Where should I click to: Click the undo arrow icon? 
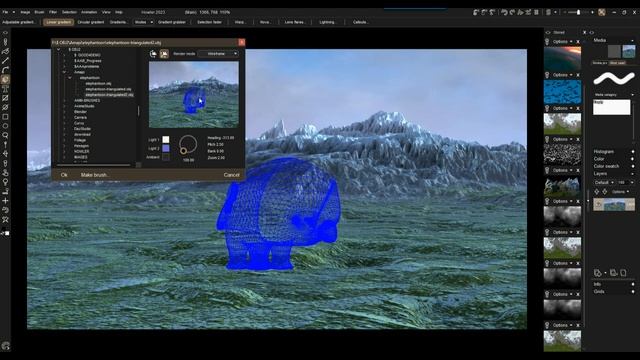[504, 12]
